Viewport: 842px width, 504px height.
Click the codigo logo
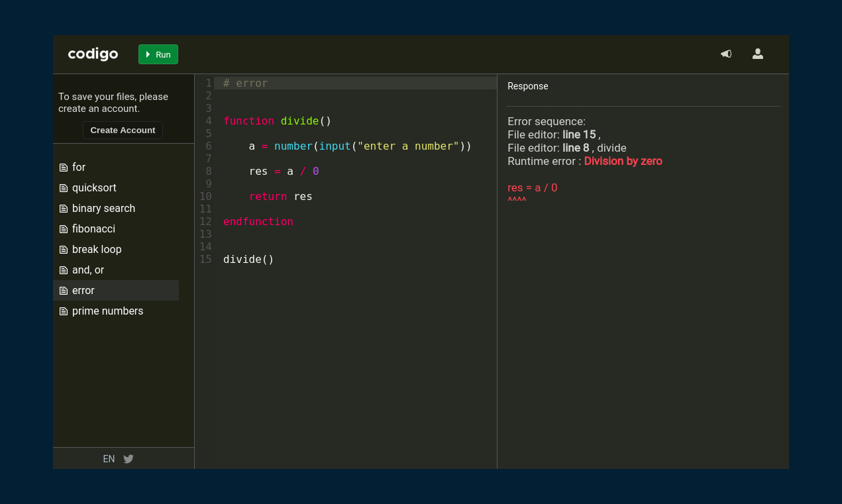pos(93,54)
